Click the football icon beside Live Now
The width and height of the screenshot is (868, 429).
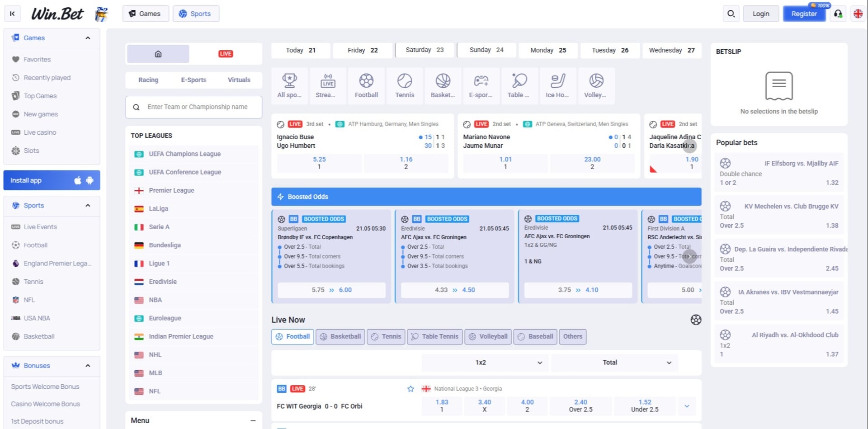click(696, 320)
